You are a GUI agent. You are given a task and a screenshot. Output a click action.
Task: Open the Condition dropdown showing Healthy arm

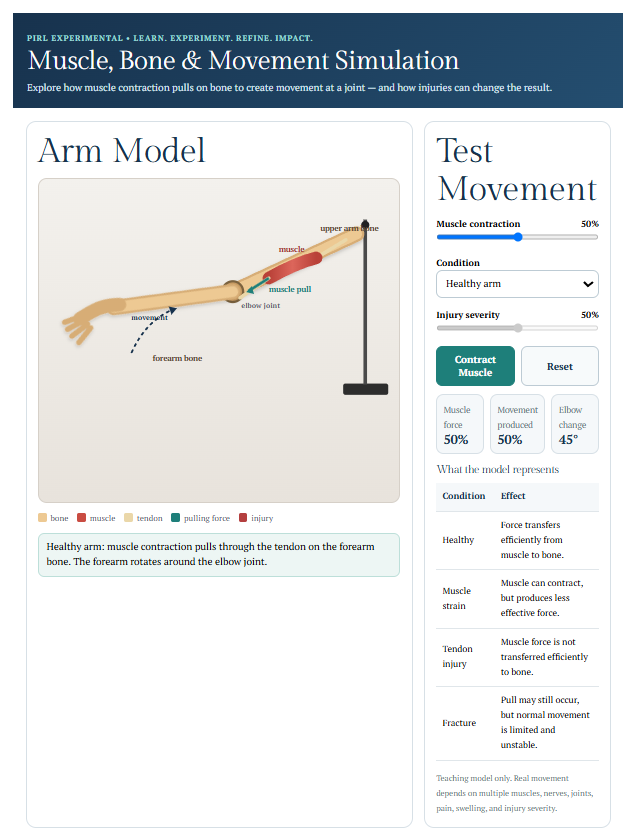tap(517, 284)
